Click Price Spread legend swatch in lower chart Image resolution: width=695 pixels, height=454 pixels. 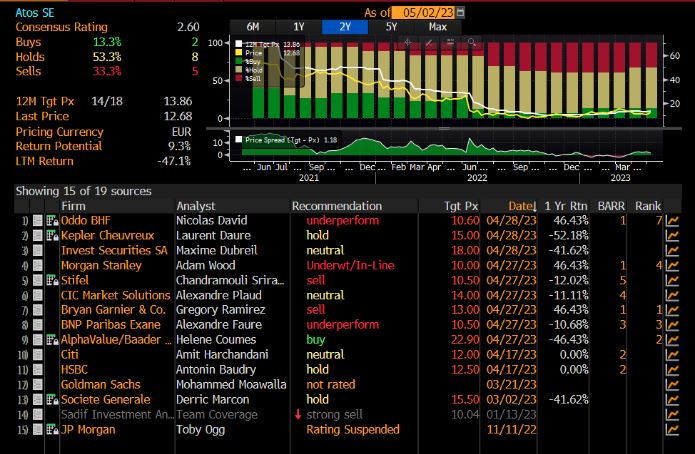[239, 140]
